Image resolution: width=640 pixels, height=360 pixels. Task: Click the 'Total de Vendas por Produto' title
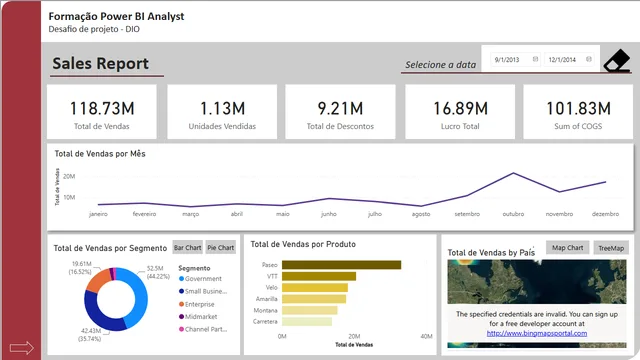pyautogui.click(x=303, y=244)
